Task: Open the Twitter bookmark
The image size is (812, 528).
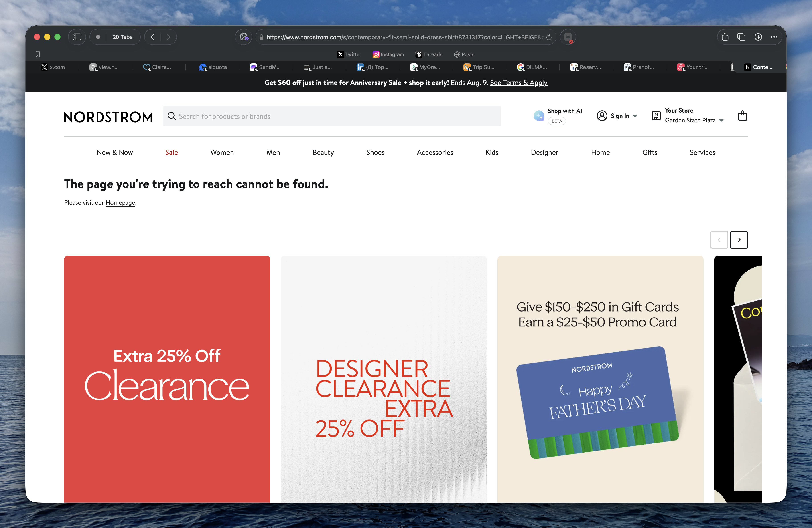Action: 349,54
